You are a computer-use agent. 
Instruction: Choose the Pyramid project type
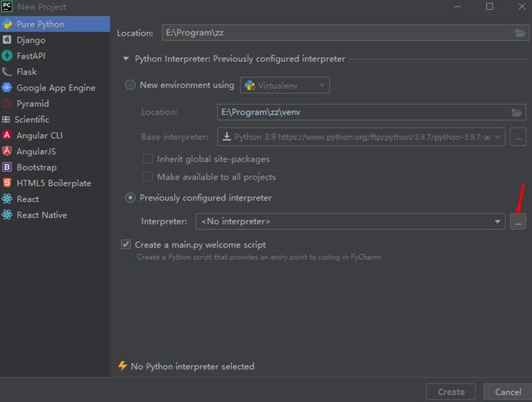55,104
